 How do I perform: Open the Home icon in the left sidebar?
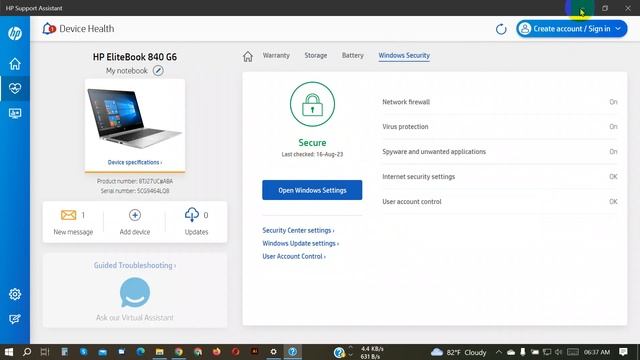(x=15, y=64)
